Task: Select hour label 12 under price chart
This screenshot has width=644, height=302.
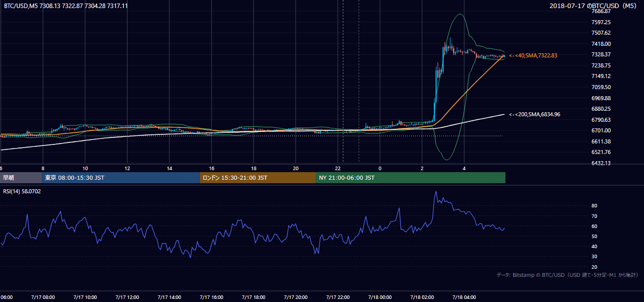Action: click(x=127, y=168)
